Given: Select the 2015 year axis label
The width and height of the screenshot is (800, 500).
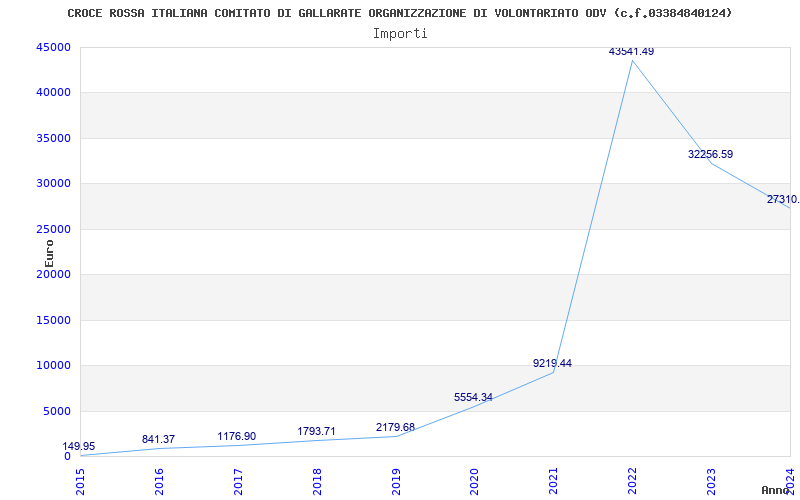Looking at the screenshot, I should click(81, 482).
